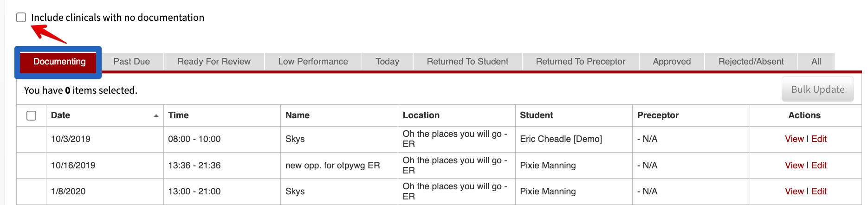Open the Ready For Review tab
The height and width of the screenshot is (205, 868).
point(214,62)
